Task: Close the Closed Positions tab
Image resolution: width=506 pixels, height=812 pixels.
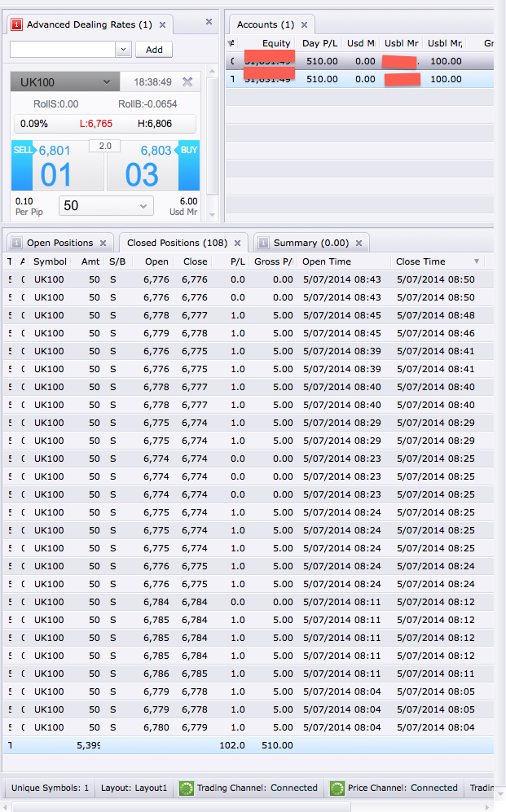Action: (x=237, y=243)
